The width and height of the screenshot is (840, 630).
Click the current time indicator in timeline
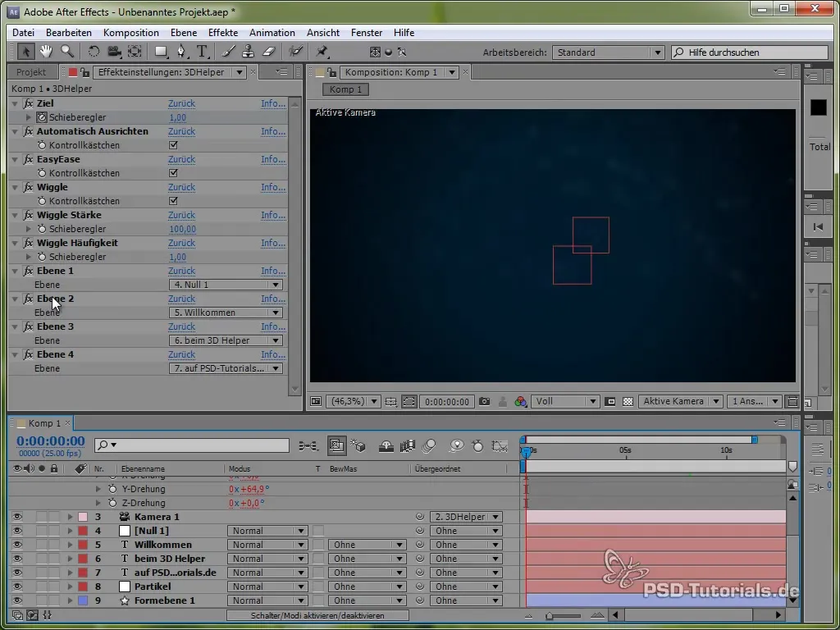[x=527, y=452]
